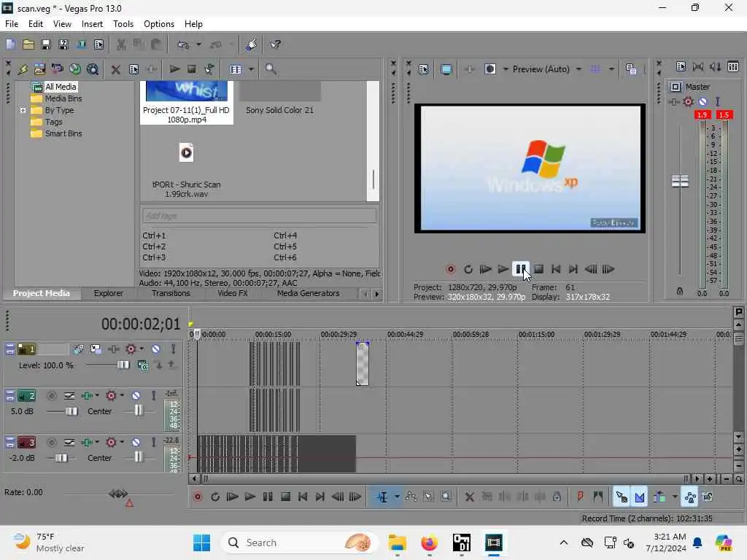The width and height of the screenshot is (747, 560).
Task: Open the File menu
Action: click(x=12, y=24)
